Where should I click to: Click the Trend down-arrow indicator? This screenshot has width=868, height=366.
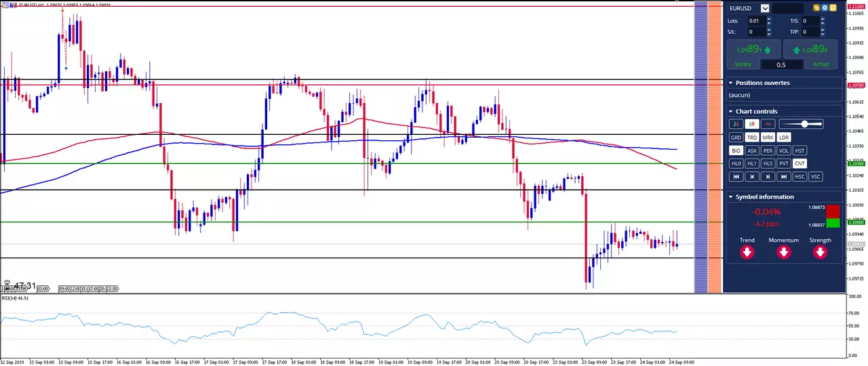coord(747,252)
